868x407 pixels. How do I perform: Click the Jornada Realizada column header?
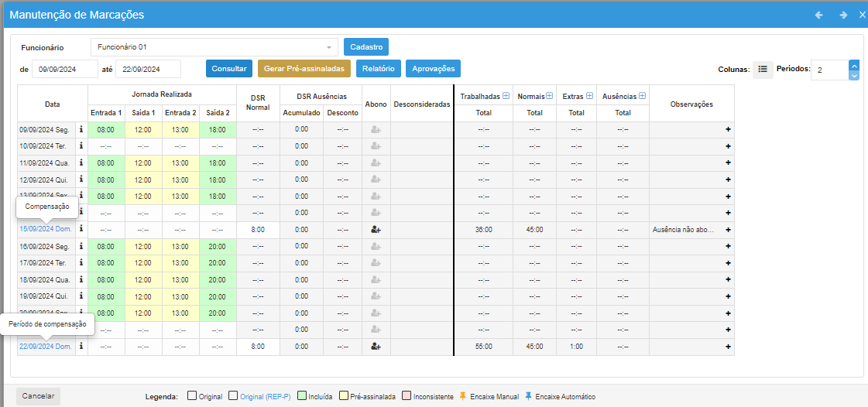click(162, 94)
